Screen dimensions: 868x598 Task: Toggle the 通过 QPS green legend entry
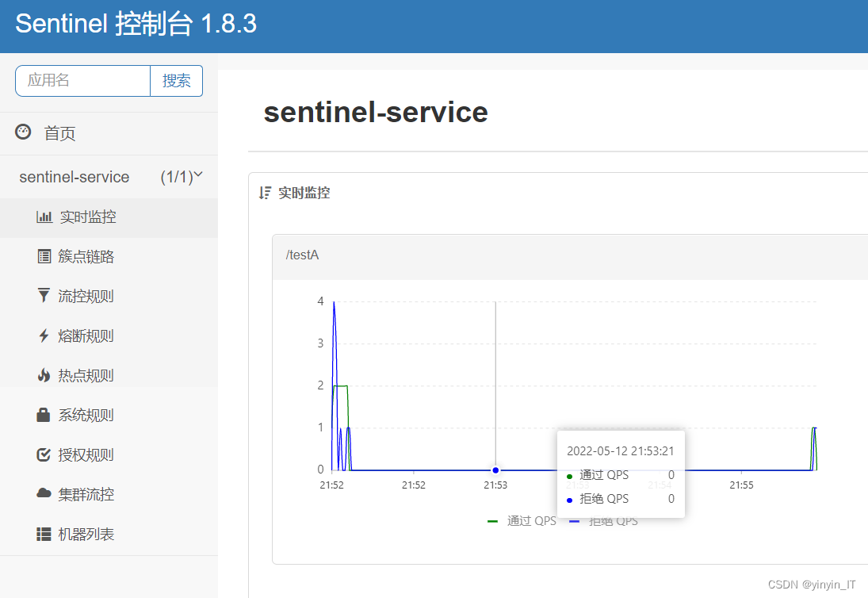[522, 521]
